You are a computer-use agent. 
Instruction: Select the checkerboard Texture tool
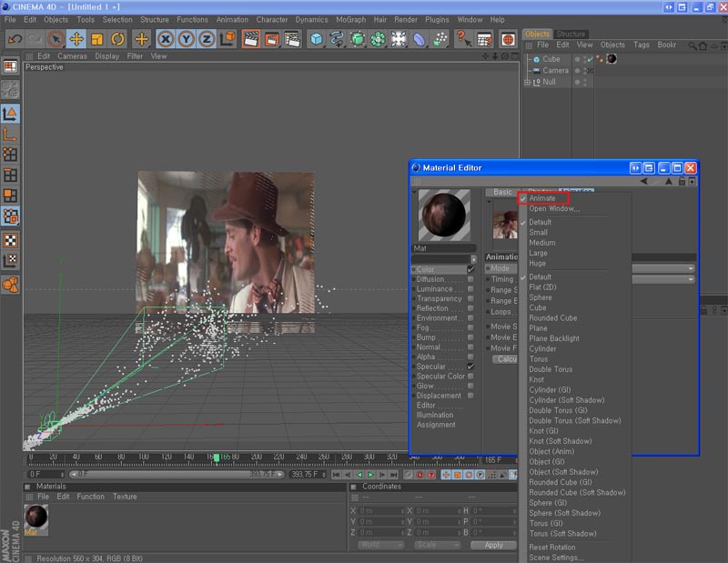coord(10,240)
